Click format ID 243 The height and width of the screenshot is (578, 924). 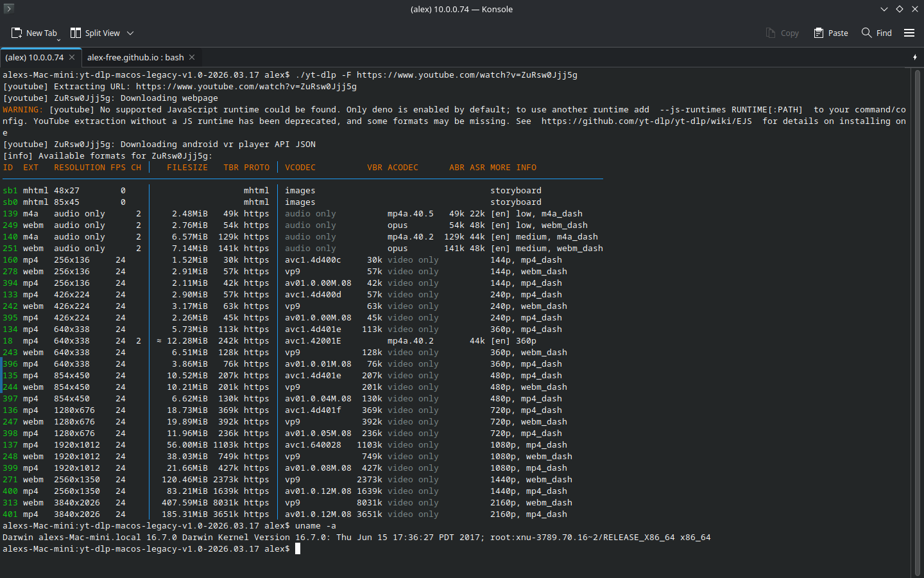pyautogui.click(x=10, y=353)
